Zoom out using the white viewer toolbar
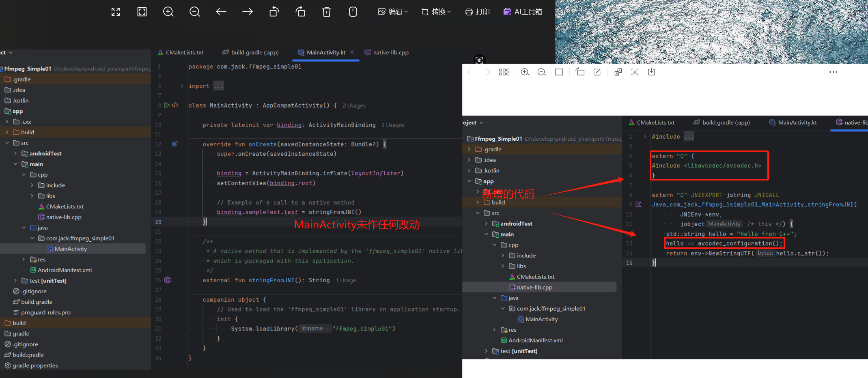868x378 pixels. point(542,72)
